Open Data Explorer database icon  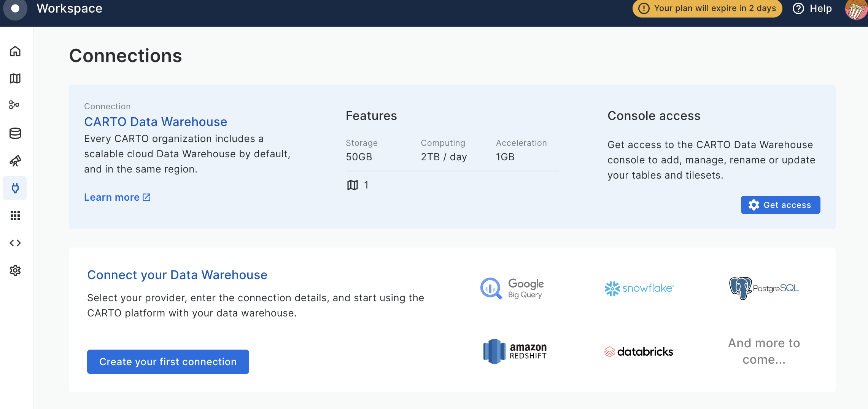pyautogui.click(x=15, y=133)
